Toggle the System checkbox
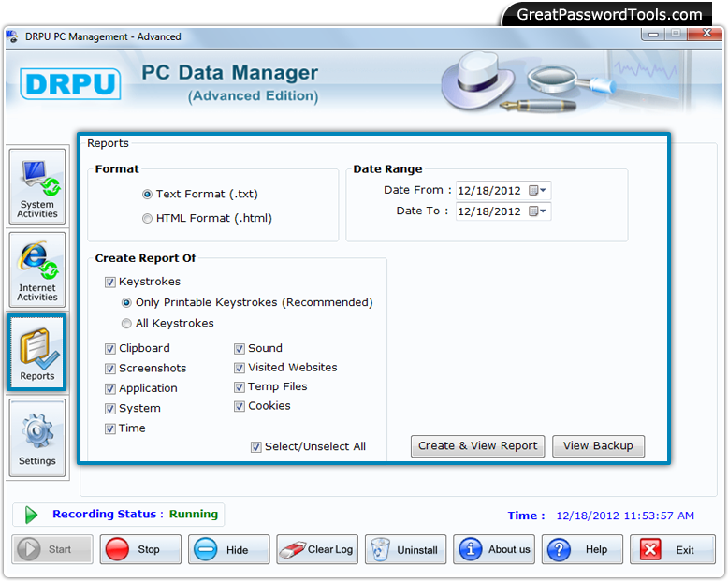728x581 pixels. pyautogui.click(x=110, y=408)
